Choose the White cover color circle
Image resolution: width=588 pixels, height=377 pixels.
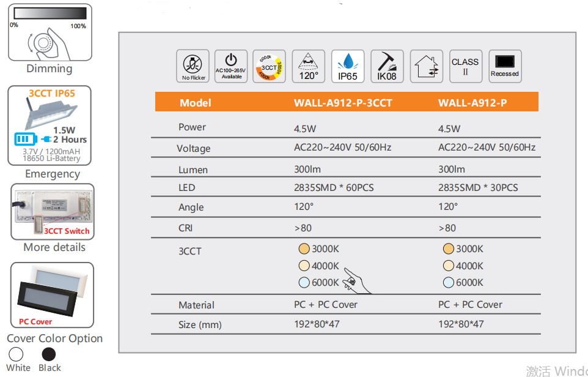pyautogui.click(x=16, y=354)
